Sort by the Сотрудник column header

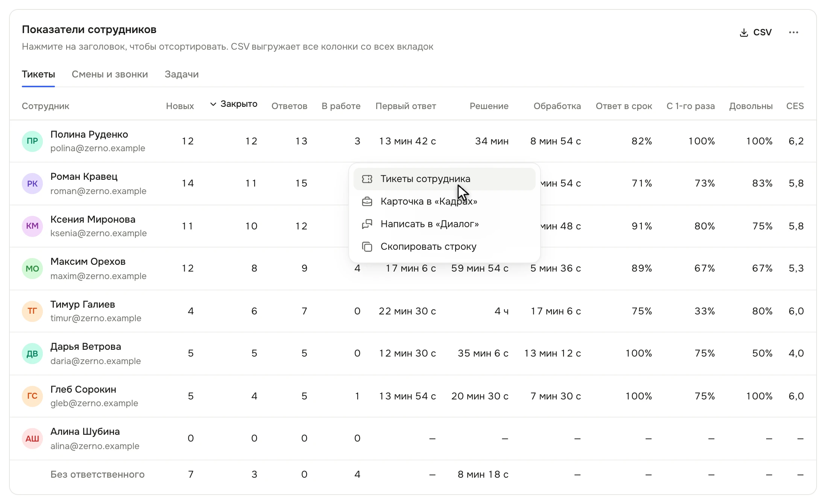[x=46, y=106]
